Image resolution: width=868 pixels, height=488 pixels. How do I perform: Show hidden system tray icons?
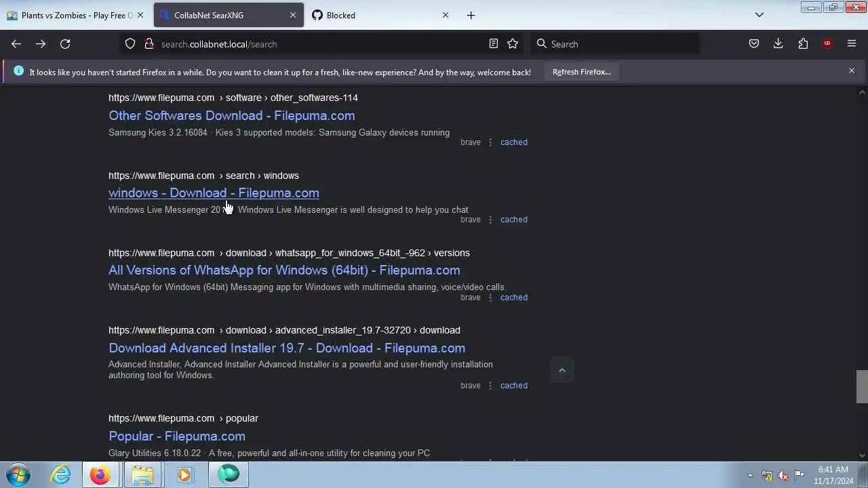(750, 475)
